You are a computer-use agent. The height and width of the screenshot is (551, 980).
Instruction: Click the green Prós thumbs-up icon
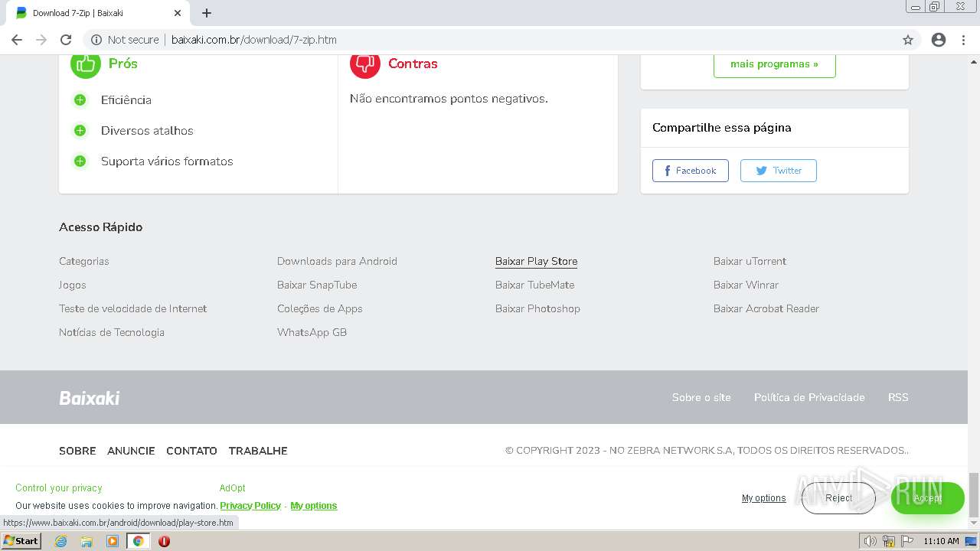(86, 64)
